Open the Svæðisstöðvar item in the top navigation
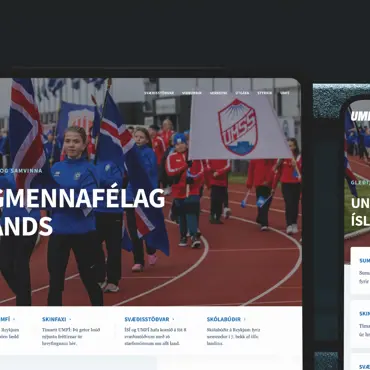The width and height of the screenshot is (370, 370). (159, 93)
